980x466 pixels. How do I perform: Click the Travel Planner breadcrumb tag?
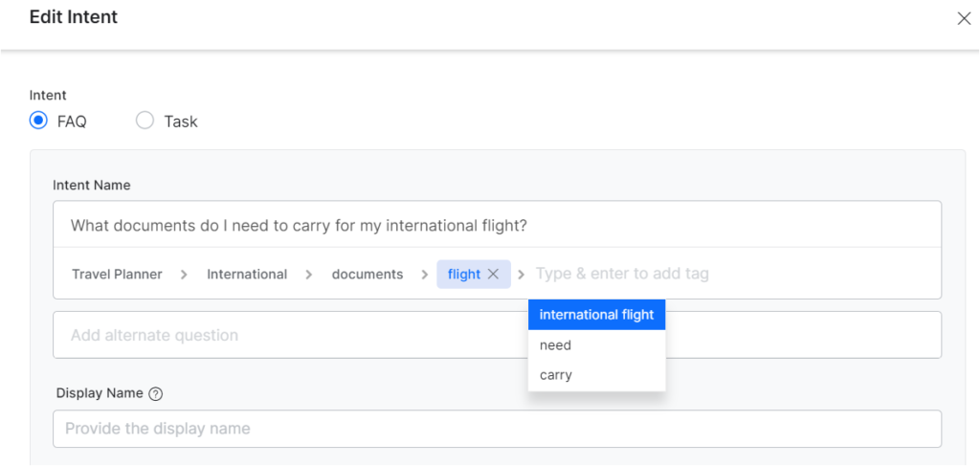pos(117,274)
